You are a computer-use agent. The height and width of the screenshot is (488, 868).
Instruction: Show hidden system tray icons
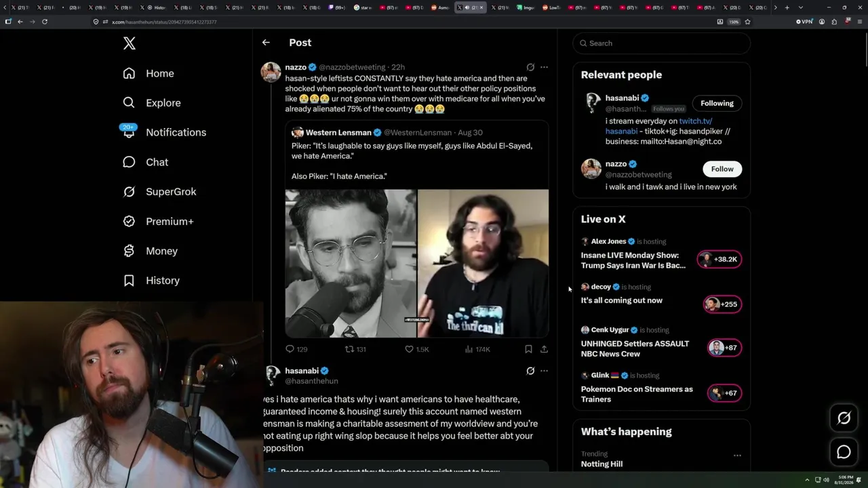coord(807,480)
